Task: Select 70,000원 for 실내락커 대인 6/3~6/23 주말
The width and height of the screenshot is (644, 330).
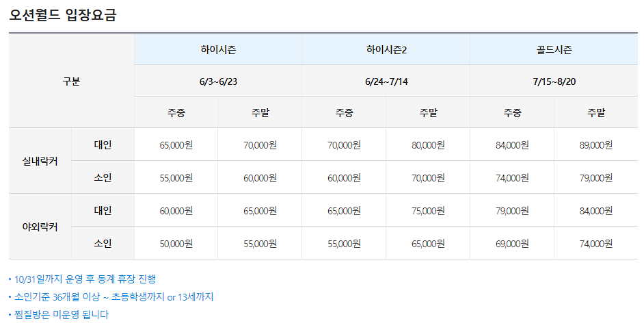Action: pyautogui.click(x=260, y=145)
